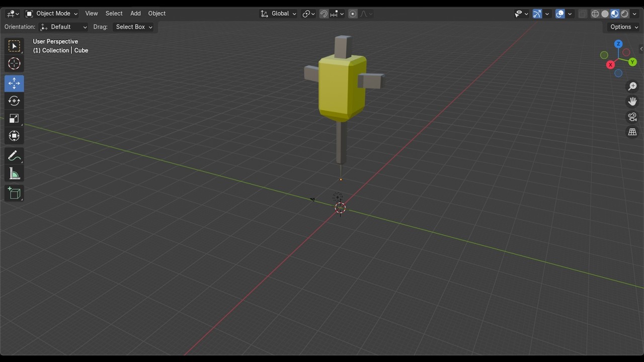Open the Add menu
Screen dimensions: 644x362
135,14
